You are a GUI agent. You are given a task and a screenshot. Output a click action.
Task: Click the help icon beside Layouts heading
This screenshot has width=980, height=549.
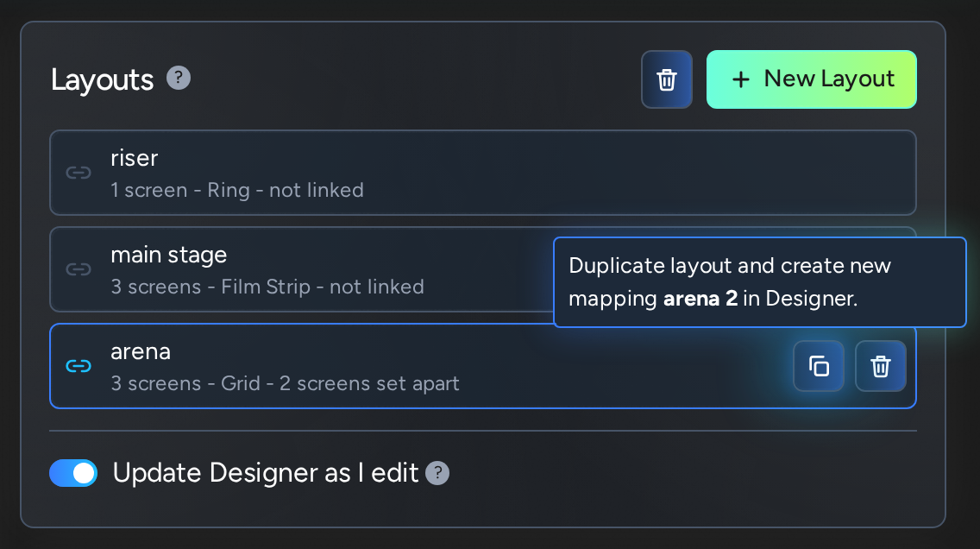[178, 79]
